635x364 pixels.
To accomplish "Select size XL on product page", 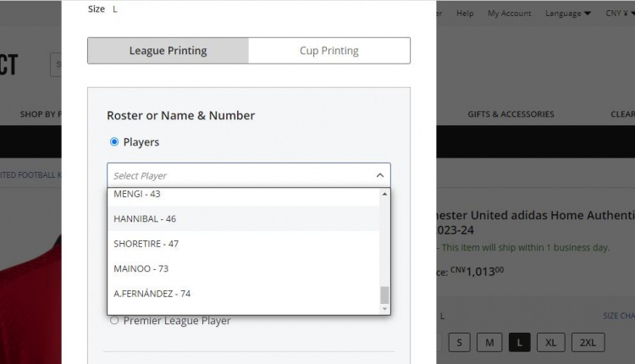I will coord(551,343).
